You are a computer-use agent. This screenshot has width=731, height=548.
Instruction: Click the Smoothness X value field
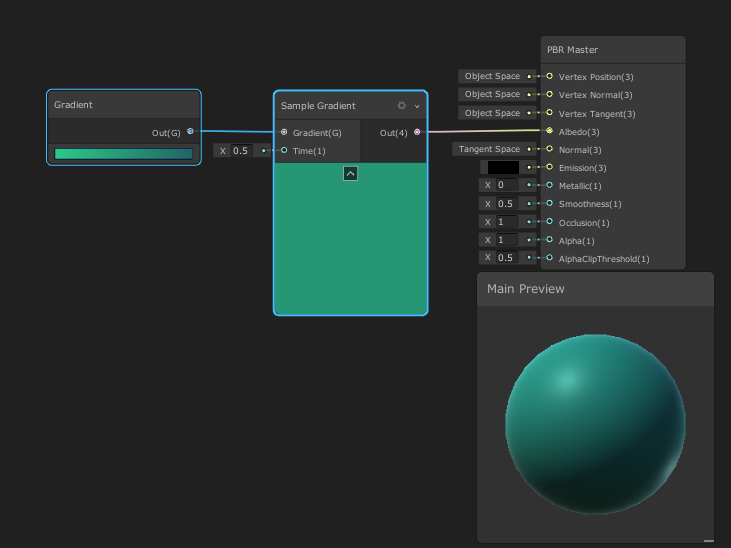tap(506, 204)
